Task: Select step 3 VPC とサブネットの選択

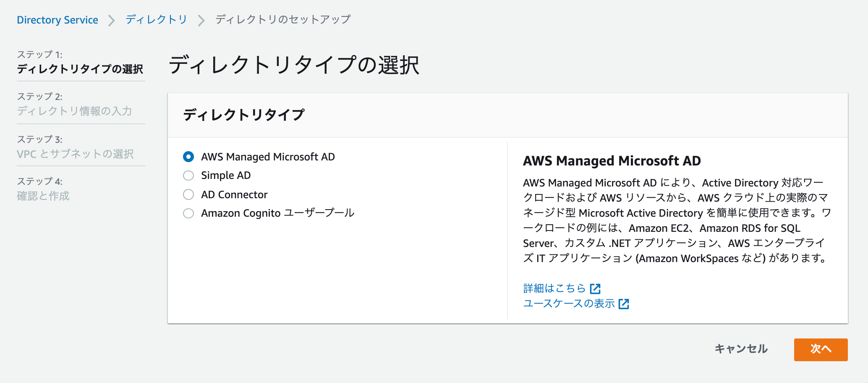Action: click(75, 154)
